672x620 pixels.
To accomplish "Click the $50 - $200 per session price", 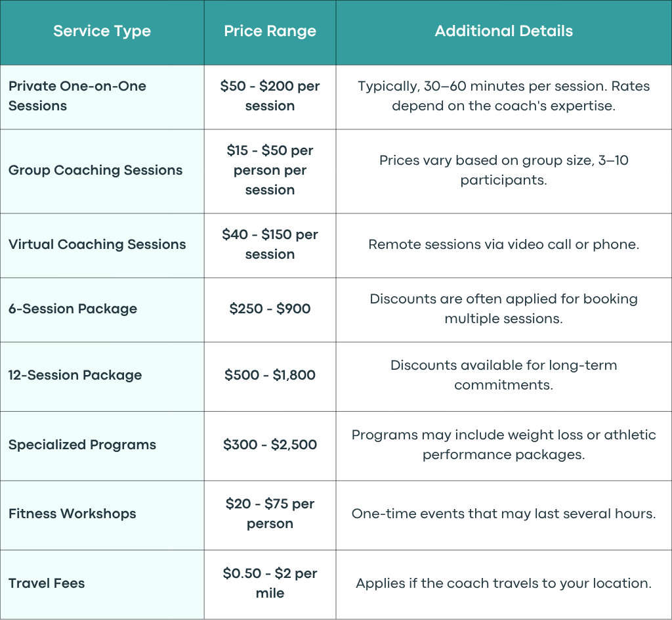I will (270, 96).
